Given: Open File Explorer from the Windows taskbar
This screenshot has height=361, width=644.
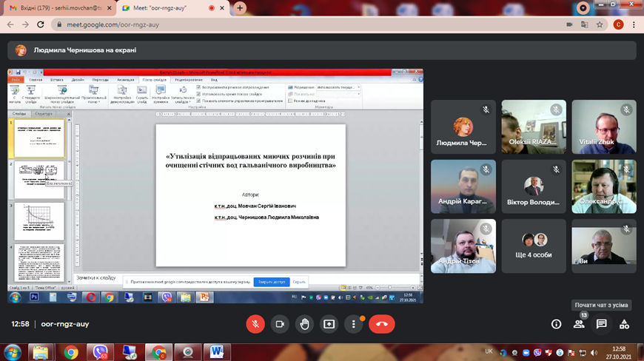Looking at the screenshot, I should pos(41,352).
